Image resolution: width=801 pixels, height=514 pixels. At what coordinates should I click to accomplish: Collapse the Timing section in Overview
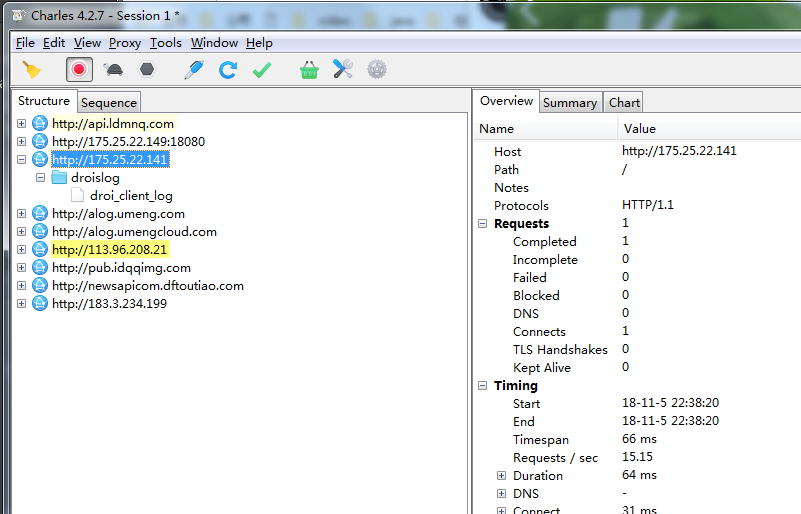click(483, 386)
